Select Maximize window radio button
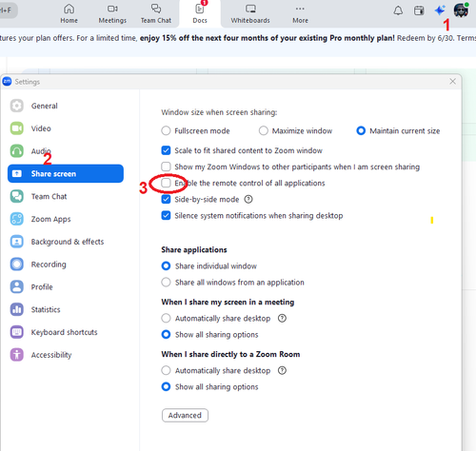The image size is (476, 451). tap(264, 130)
